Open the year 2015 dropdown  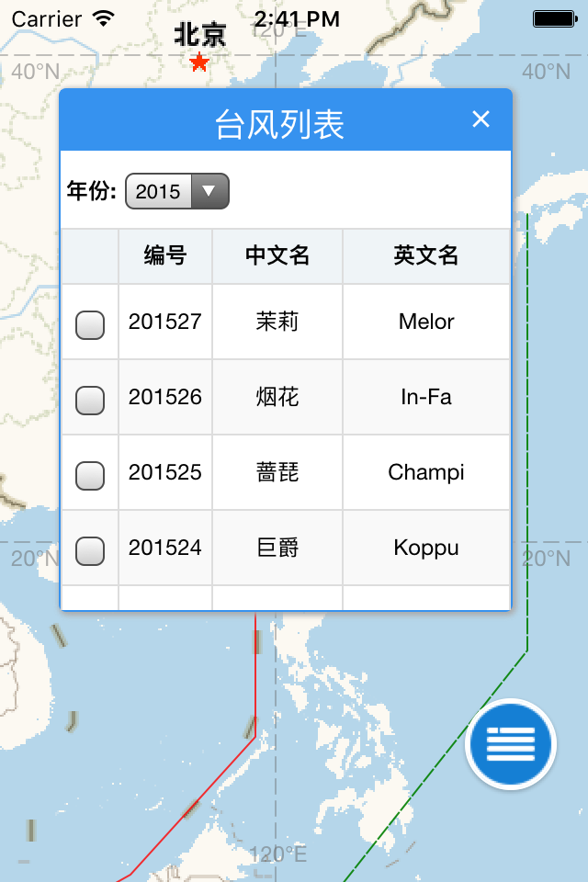pyautogui.click(x=176, y=191)
